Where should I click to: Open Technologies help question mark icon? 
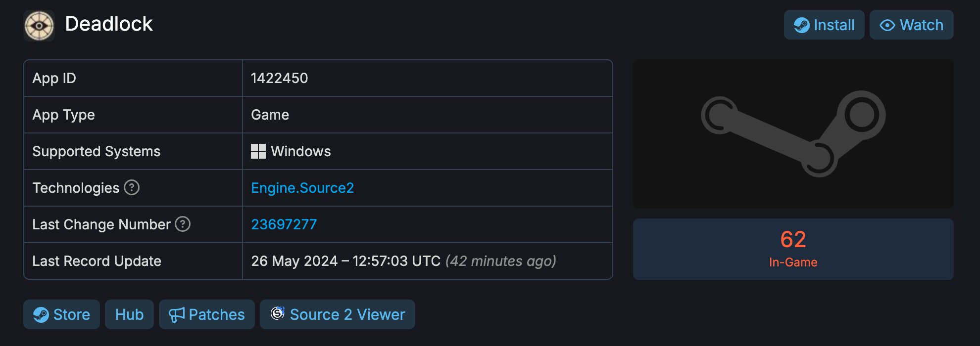(132, 187)
